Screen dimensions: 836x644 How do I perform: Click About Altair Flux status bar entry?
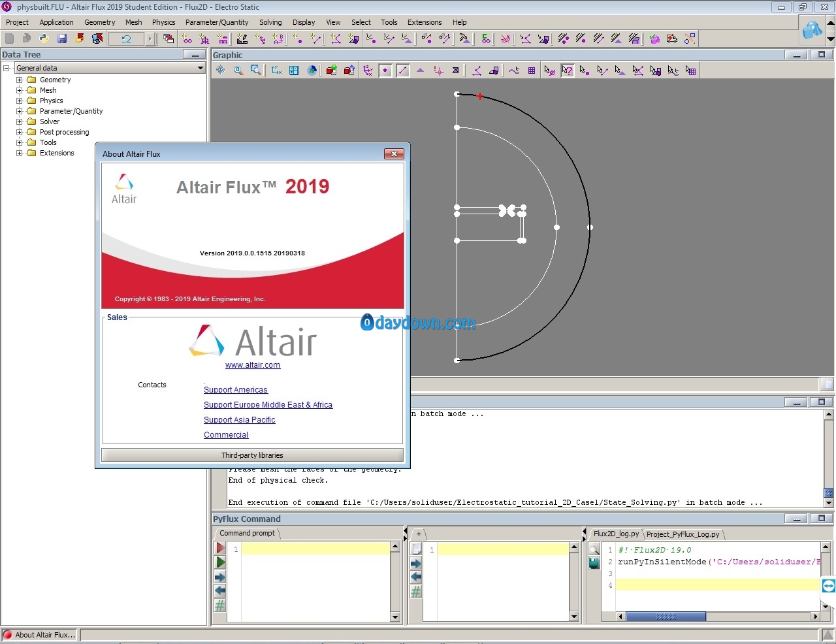tap(39, 634)
